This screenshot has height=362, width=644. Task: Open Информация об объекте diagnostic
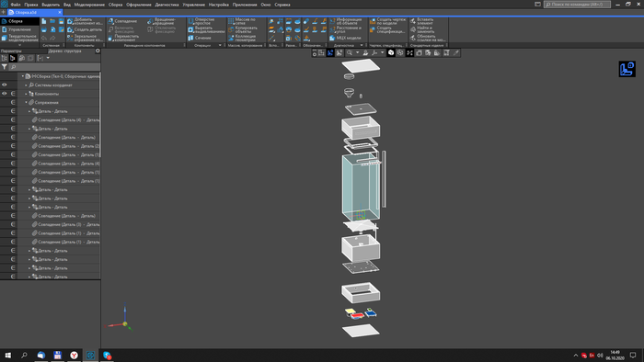coord(345,21)
